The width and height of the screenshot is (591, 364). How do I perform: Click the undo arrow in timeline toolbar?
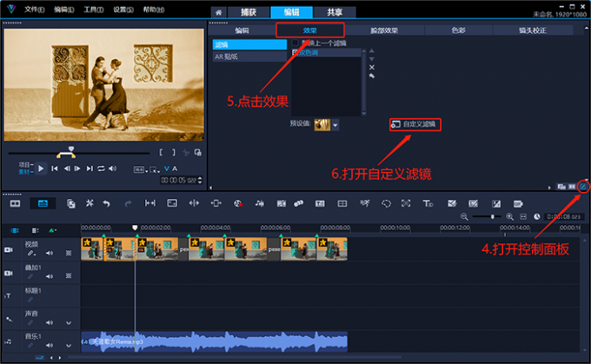[106, 203]
